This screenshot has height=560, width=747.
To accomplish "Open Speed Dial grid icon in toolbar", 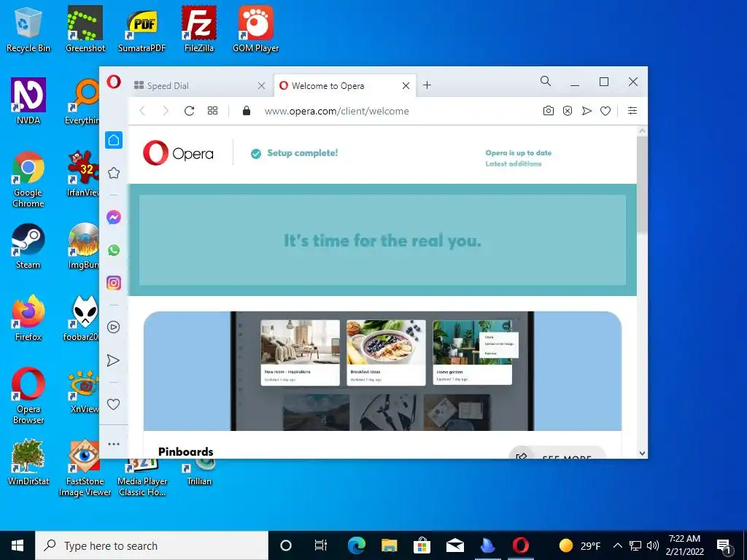I will (212, 111).
